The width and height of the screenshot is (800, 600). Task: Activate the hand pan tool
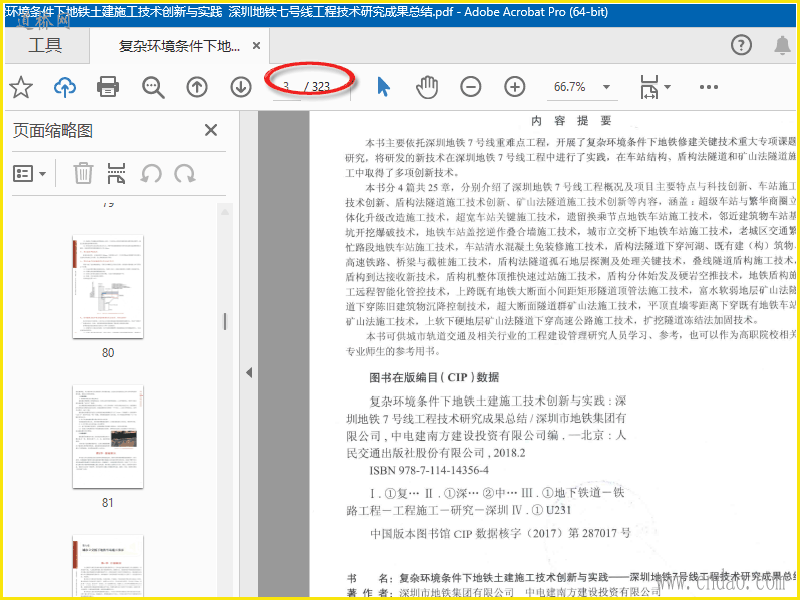coord(427,87)
